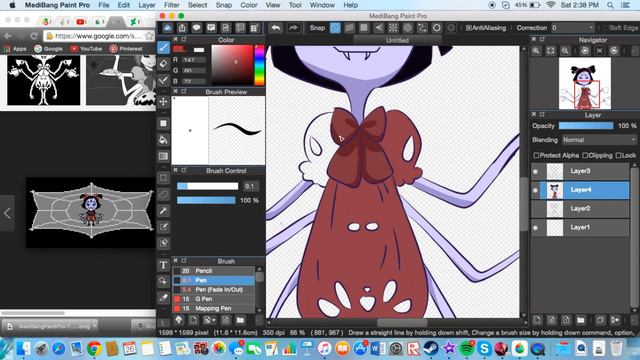Toggle the AntiAliasing checkbox
The height and width of the screenshot is (360, 640).
click(469, 28)
